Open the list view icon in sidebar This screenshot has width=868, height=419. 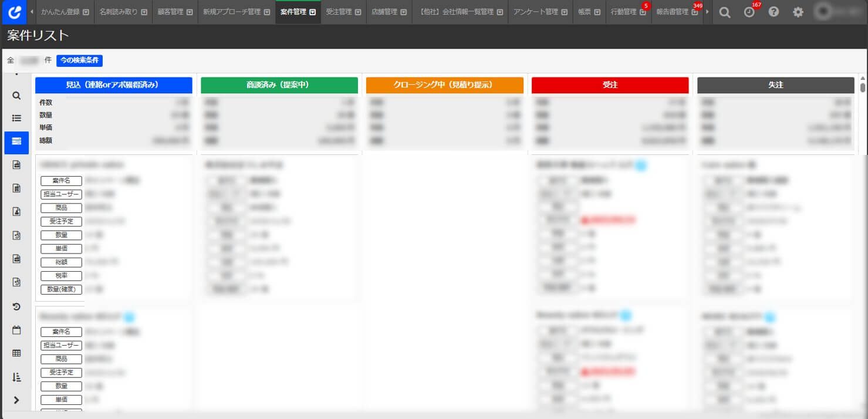[x=16, y=118]
